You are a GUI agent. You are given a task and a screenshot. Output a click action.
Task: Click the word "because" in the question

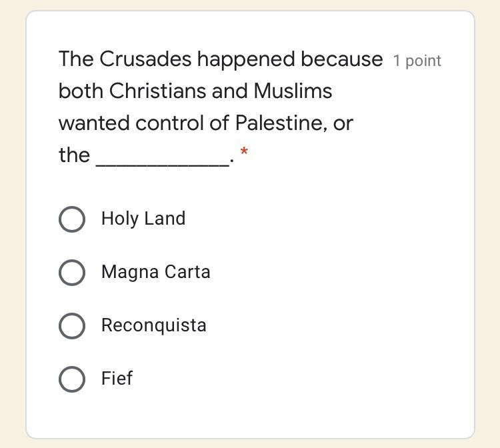click(x=341, y=59)
